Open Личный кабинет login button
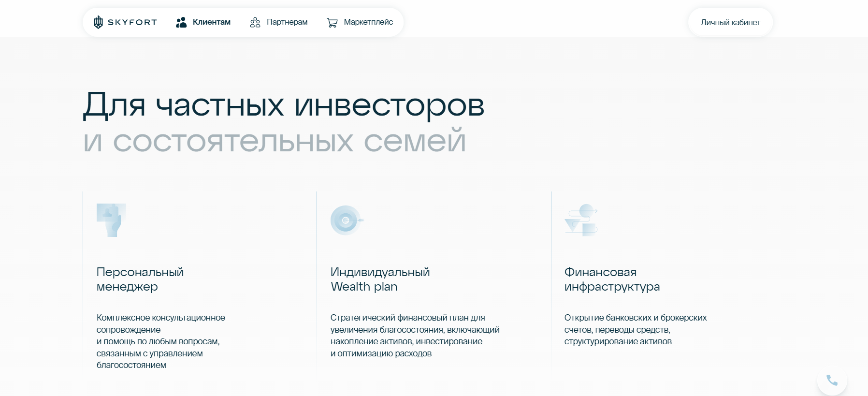The width and height of the screenshot is (868, 396). (x=730, y=22)
